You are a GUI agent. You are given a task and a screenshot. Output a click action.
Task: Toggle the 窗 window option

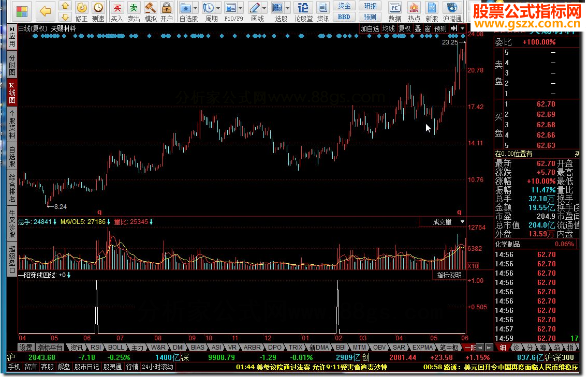point(428,28)
